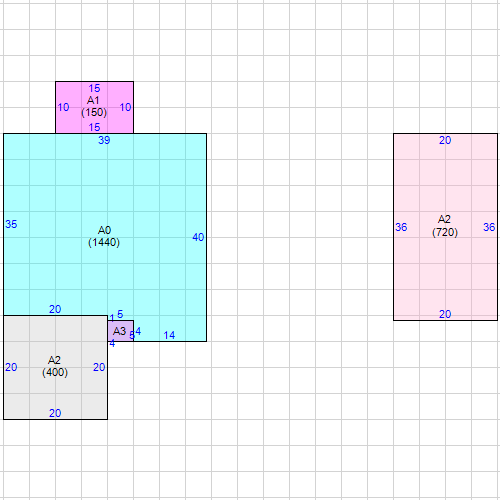The width and height of the screenshot is (500, 500).
Task: Click the 14 dimension on A0's bottom edge
Action: pyautogui.click(x=169, y=335)
